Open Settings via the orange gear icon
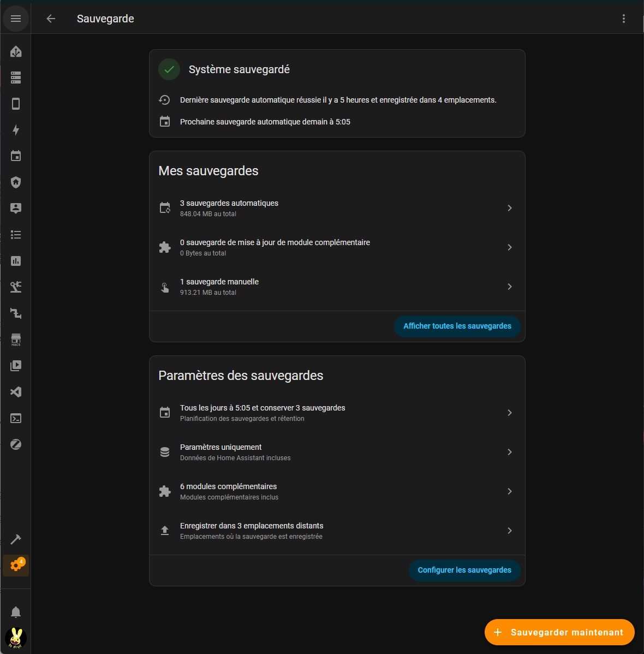Screen dimensions: 644x654 click(15, 565)
